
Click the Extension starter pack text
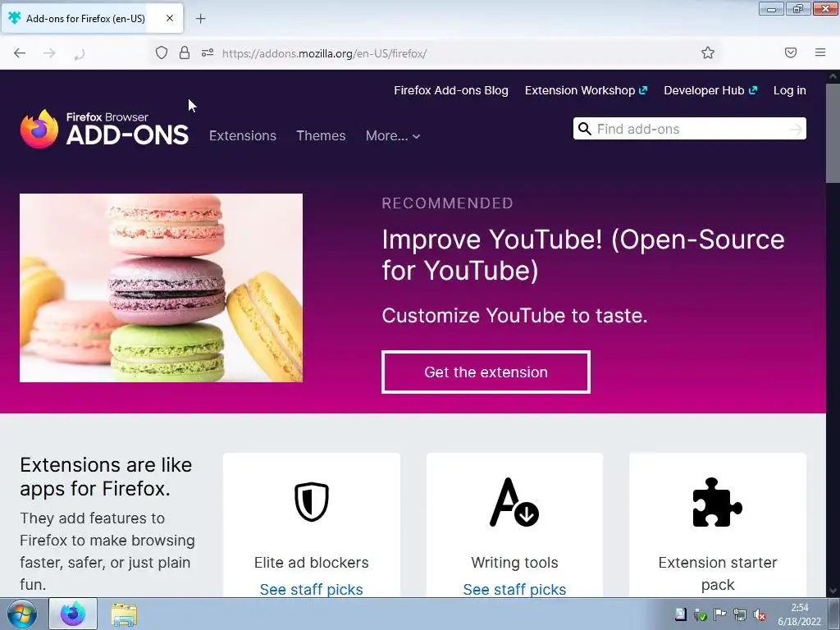[717, 573]
